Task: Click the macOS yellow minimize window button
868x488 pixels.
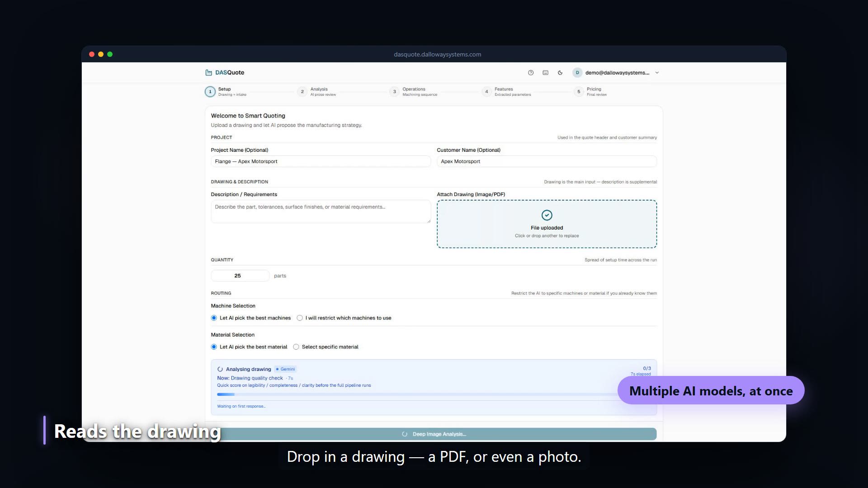Action: 101,54
